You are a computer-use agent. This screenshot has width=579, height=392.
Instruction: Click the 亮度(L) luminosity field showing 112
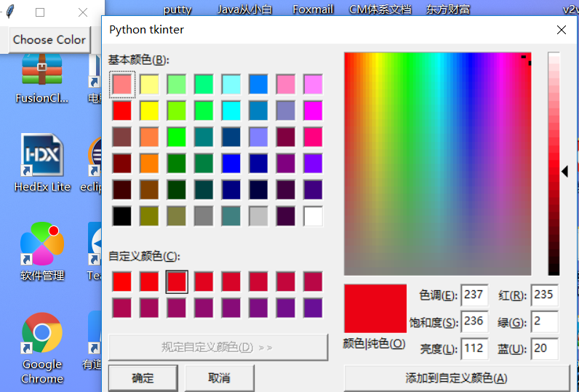pyautogui.click(x=474, y=348)
